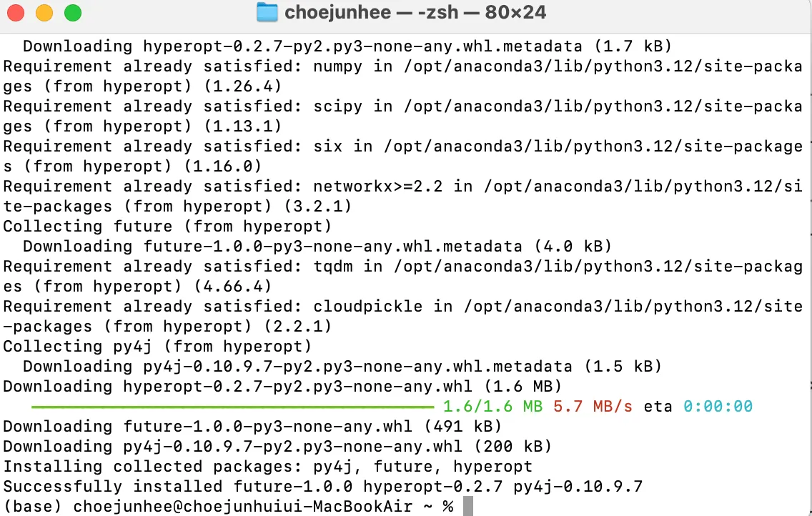This screenshot has height=516, width=812.
Task: Zoom the window using the green button
Action: click(x=73, y=12)
